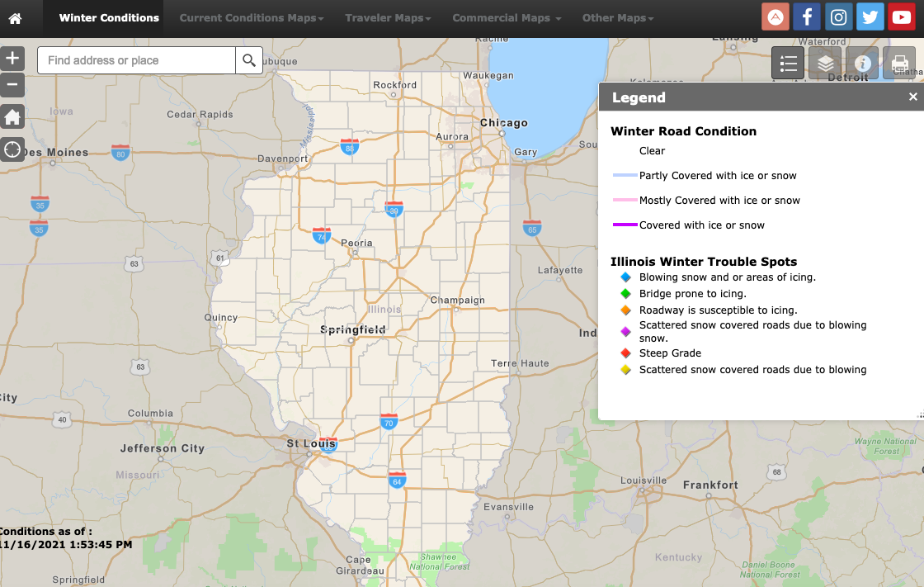Expand the Traveler Maps dropdown
The image size is (924, 587).
click(388, 17)
